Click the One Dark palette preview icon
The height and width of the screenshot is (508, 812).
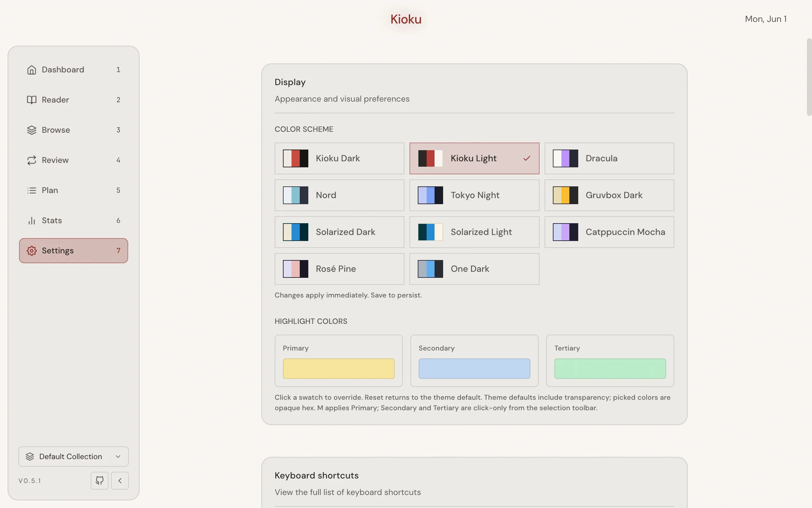(430, 269)
